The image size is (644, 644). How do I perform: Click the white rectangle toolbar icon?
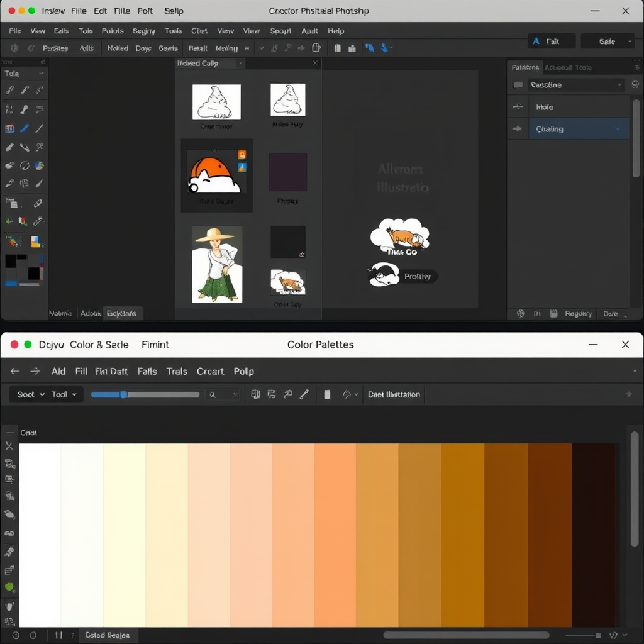pos(327,394)
